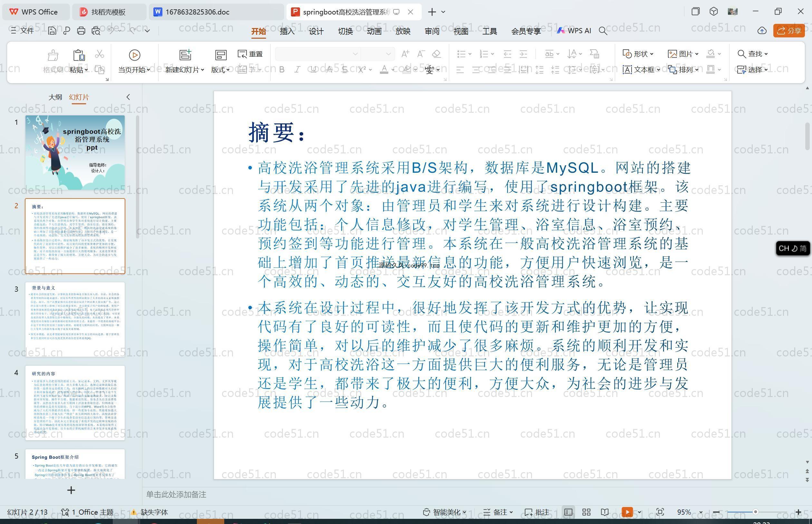Open the 审阅 ribbon tab
This screenshot has width=812, height=524.
point(432,31)
